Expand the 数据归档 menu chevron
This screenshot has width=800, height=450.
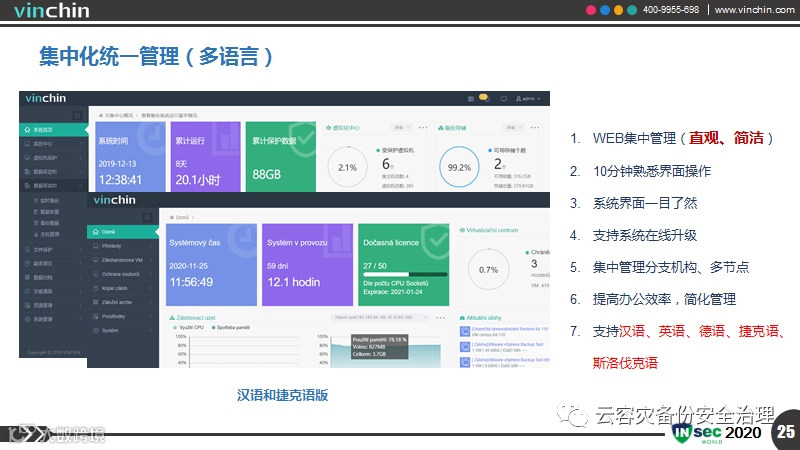click(81, 277)
